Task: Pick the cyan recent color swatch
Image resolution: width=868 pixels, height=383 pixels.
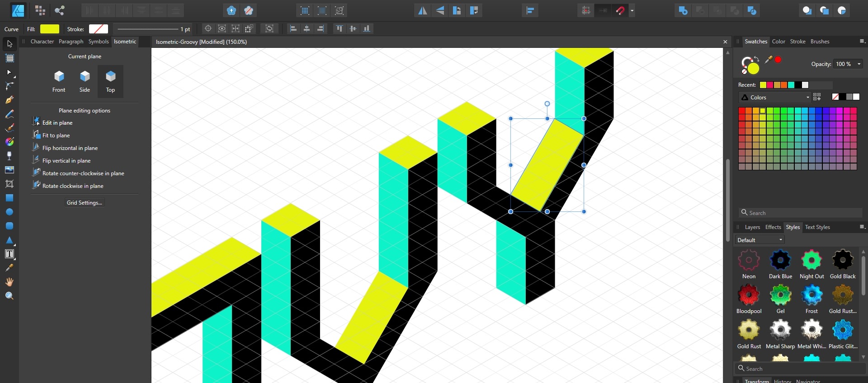Action: [791, 85]
